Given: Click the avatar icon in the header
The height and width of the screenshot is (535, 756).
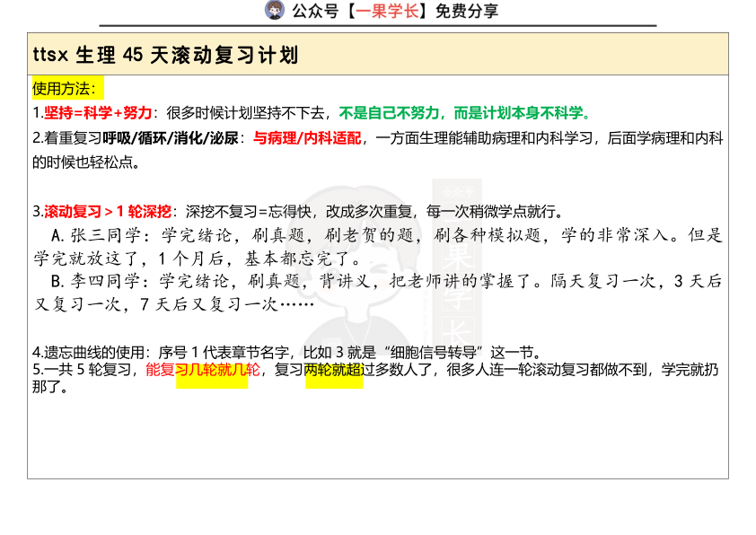Looking at the screenshot, I should pyautogui.click(x=274, y=12).
